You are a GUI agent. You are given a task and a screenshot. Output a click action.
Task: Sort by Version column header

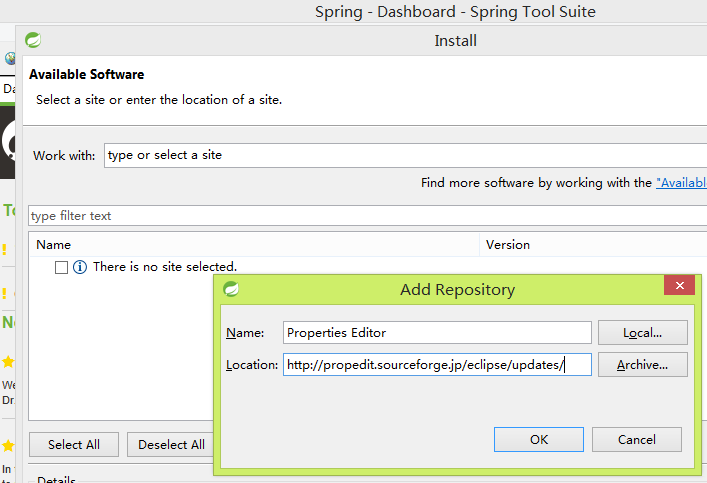tap(593, 244)
